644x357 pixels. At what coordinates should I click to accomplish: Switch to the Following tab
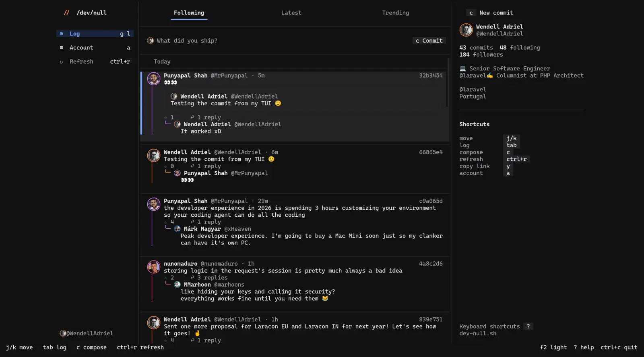point(189,13)
